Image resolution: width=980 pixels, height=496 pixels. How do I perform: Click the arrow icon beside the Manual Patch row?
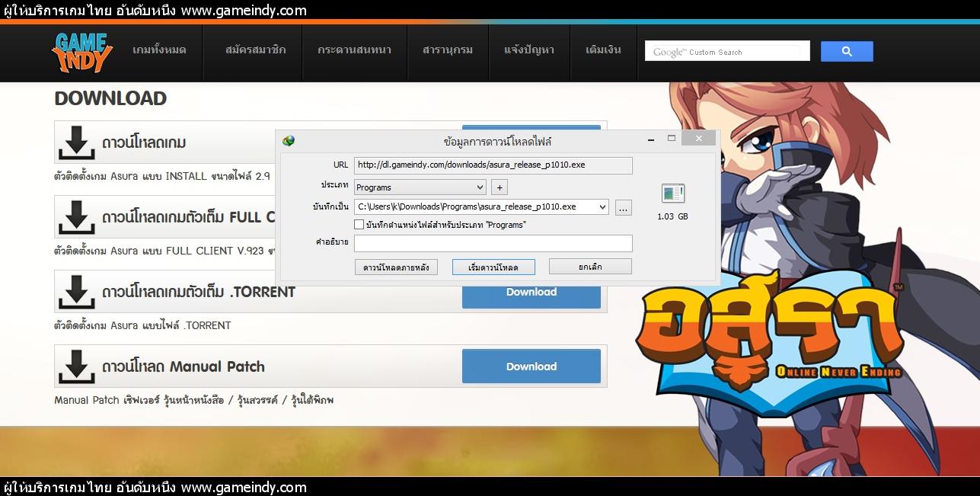coord(76,366)
